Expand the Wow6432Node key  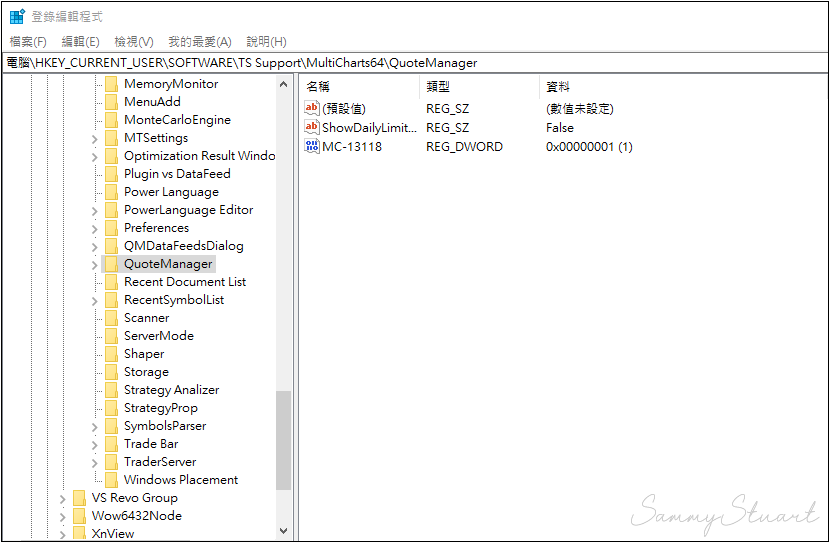tap(62, 517)
